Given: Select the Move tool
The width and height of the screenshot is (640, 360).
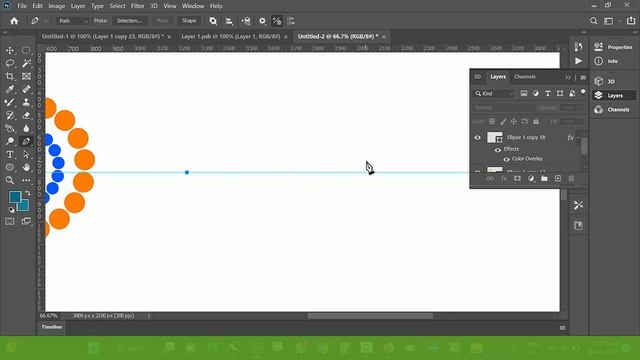Looking at the screenshot, I should (10, 50).
